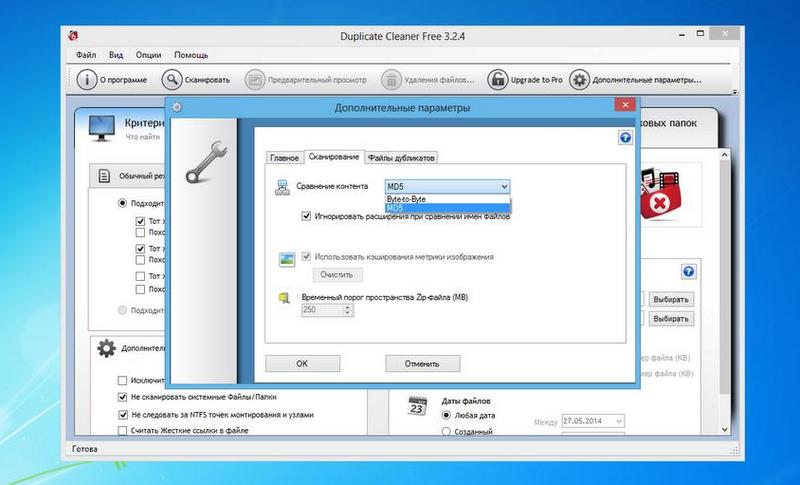Open the Сравнение контента MD5 dropdown

(447, 187)
